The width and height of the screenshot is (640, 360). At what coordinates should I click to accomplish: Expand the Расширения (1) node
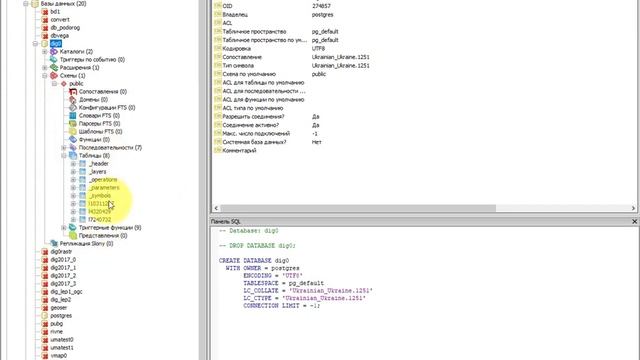pos(45,68)
